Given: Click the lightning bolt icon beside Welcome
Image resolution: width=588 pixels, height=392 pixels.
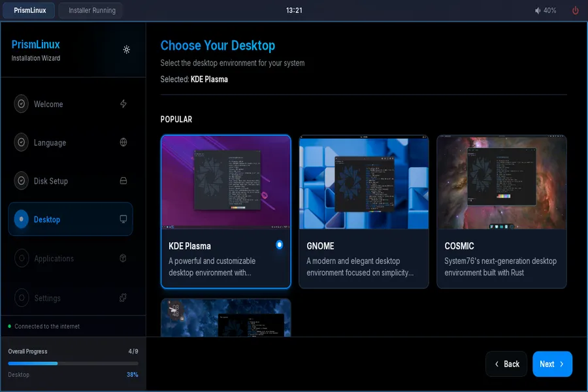Looking at the screenshot, I should [123, 104].
